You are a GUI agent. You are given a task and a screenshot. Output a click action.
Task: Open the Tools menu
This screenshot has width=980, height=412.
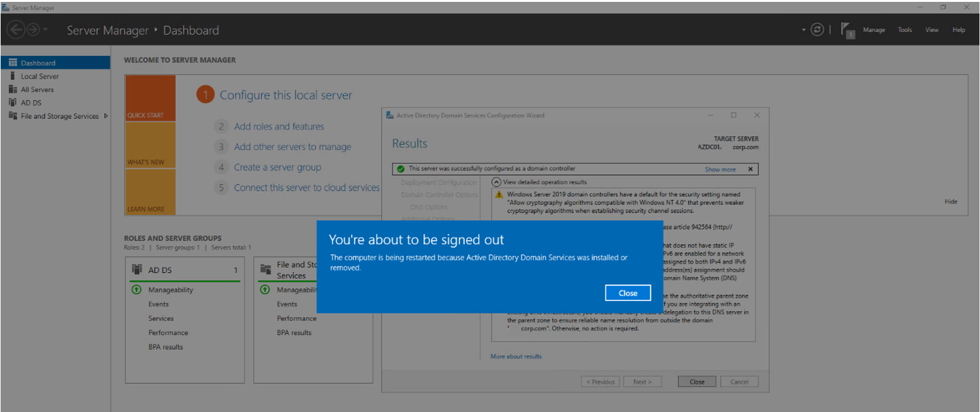tap(905, 29)
